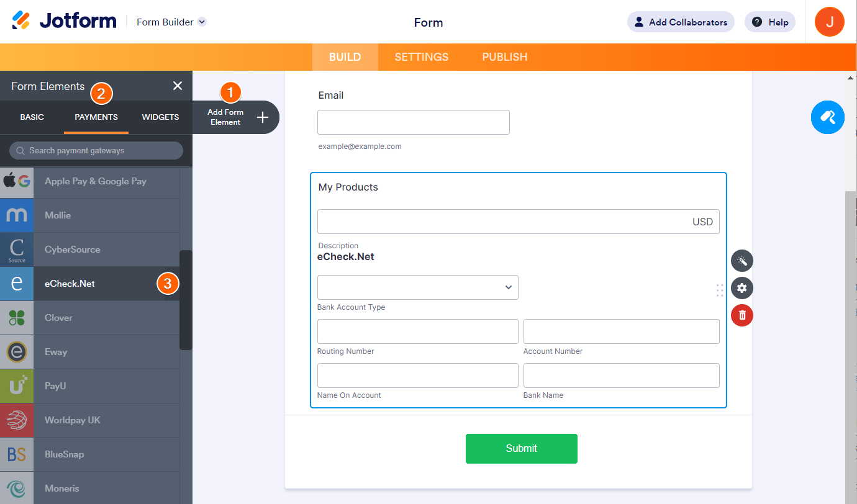Select the BlueSnap label in the list
The width and height of the screenshot is (857, 504).
click(64, 454)
